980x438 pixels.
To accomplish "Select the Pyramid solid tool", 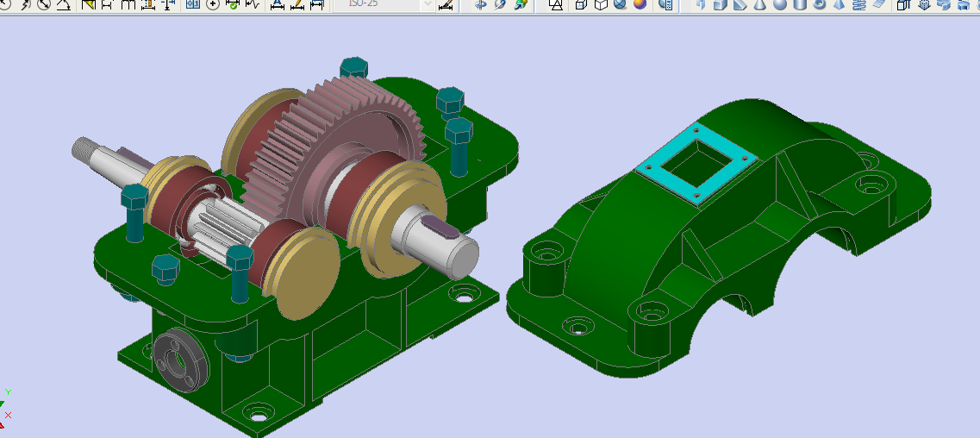I will pyautogui.click(x=840, y=3).
